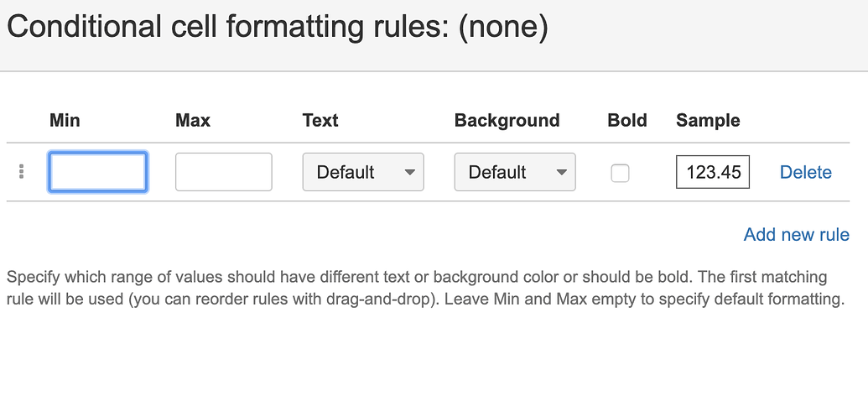Click the drag handle beside the rule row
This screenshot has width=868, height=401.
tap(21, 172)
